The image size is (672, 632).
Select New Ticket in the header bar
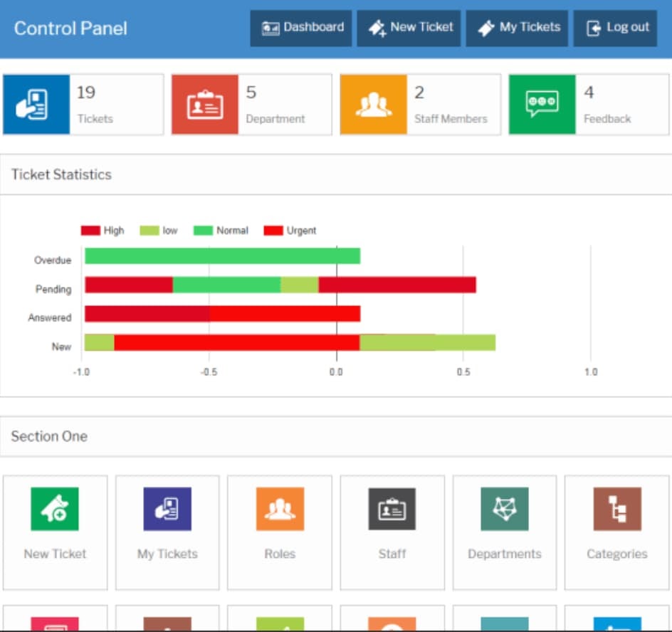point(409,28)
